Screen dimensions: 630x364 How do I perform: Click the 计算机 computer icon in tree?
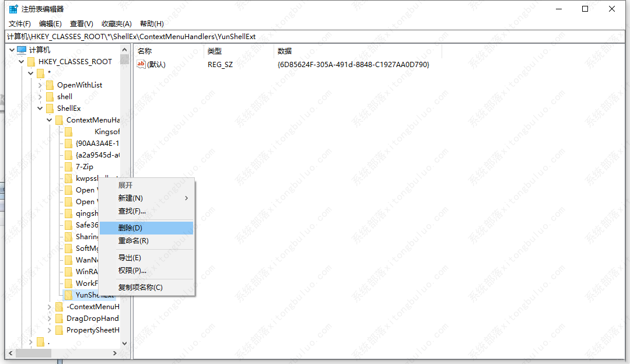(x=22, y=50)
